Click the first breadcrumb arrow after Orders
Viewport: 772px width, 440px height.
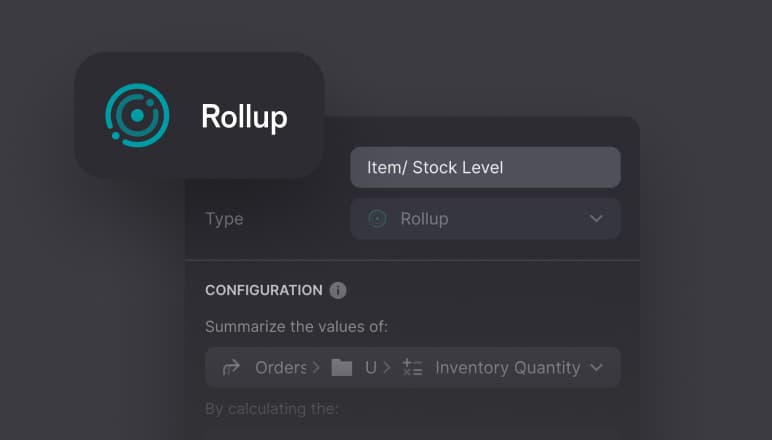coord(316,368)
